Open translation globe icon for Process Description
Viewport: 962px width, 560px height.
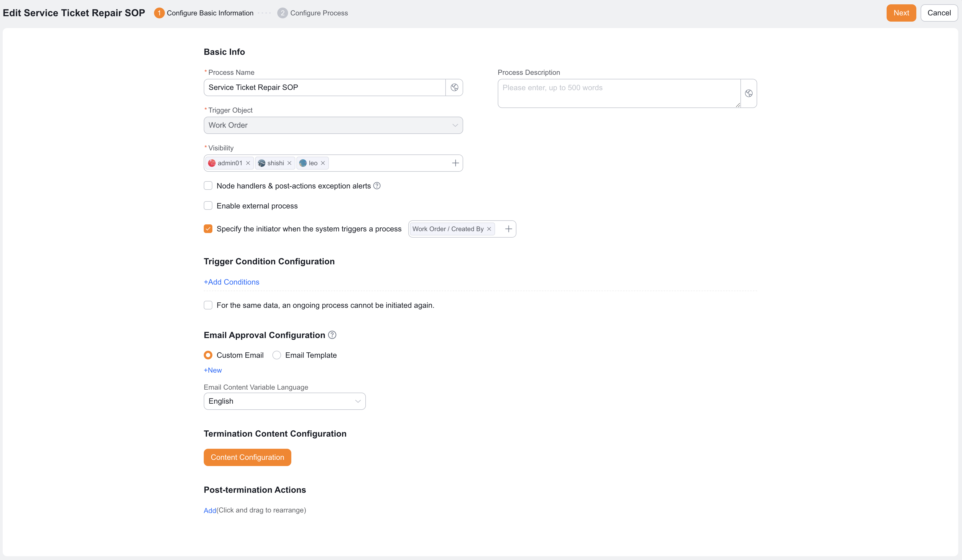tap(749, 93)
